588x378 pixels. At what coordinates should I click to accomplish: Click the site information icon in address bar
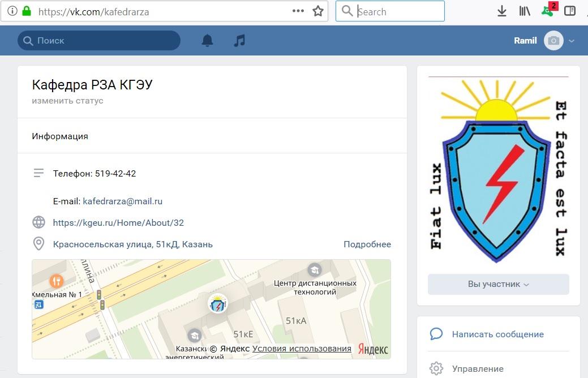(x=12, y=11)
